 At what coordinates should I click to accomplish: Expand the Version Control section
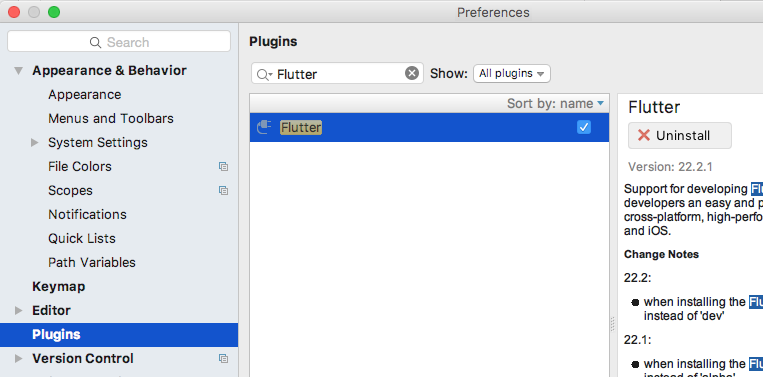pyautogui.click(x=18, y=359)
